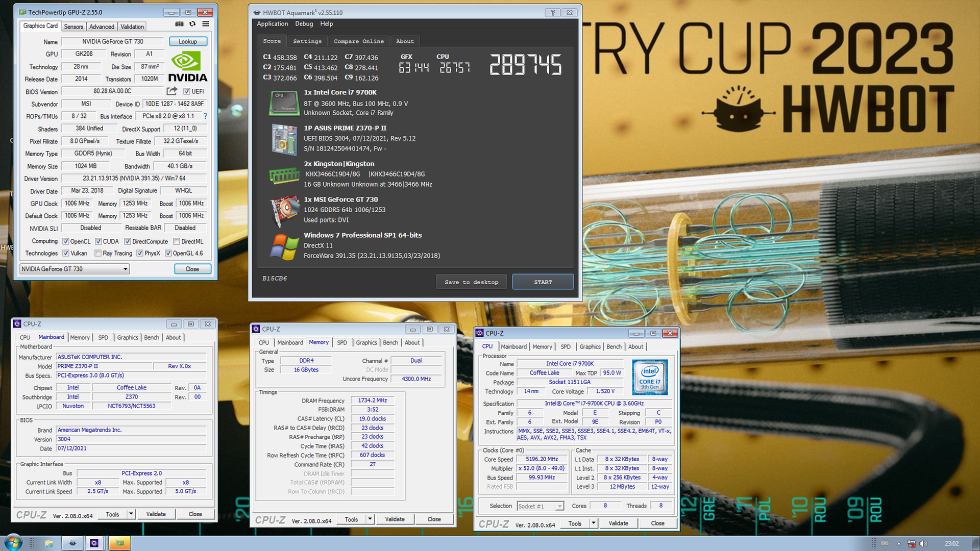980x551 pixels.
Task: Click the Tools button in CPU tab CPU-Z window
Action: (575, 523)
